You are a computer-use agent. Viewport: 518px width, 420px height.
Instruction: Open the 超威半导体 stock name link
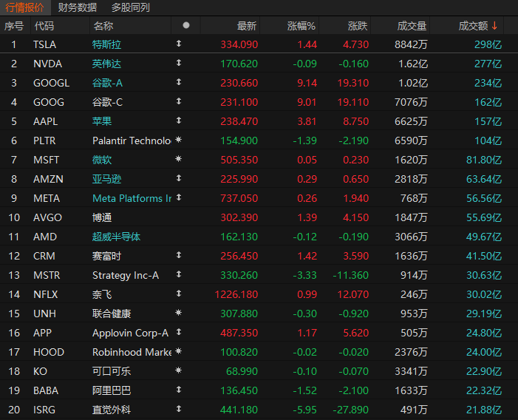(116, 237)
